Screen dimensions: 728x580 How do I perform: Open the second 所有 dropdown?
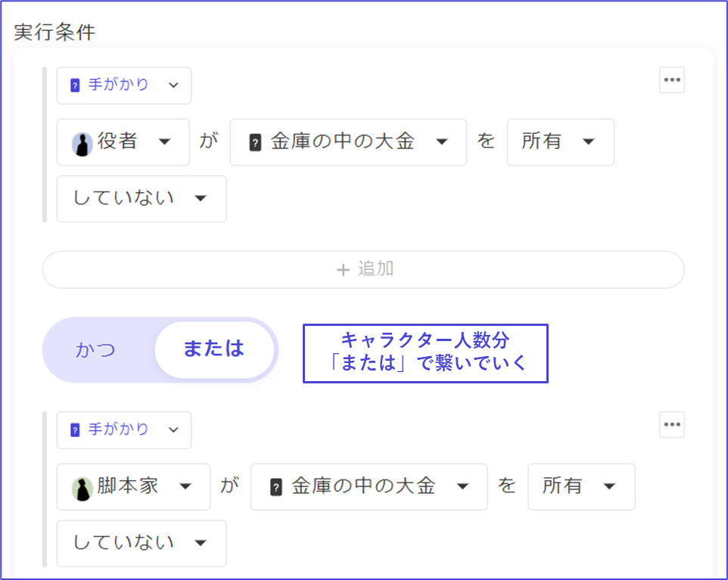pos(581,487)
